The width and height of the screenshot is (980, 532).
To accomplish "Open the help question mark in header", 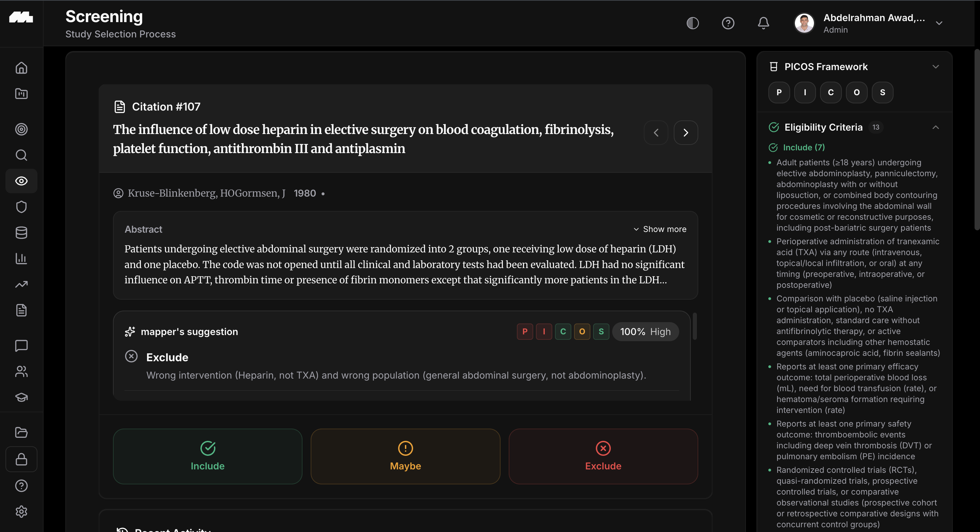I will click(x=728, y=23).
